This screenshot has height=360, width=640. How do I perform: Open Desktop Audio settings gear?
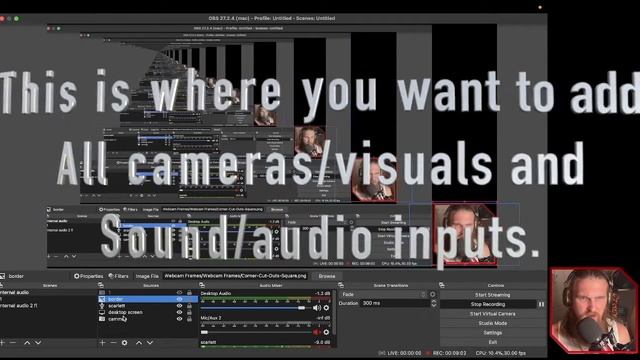click(x=326, y=308)
